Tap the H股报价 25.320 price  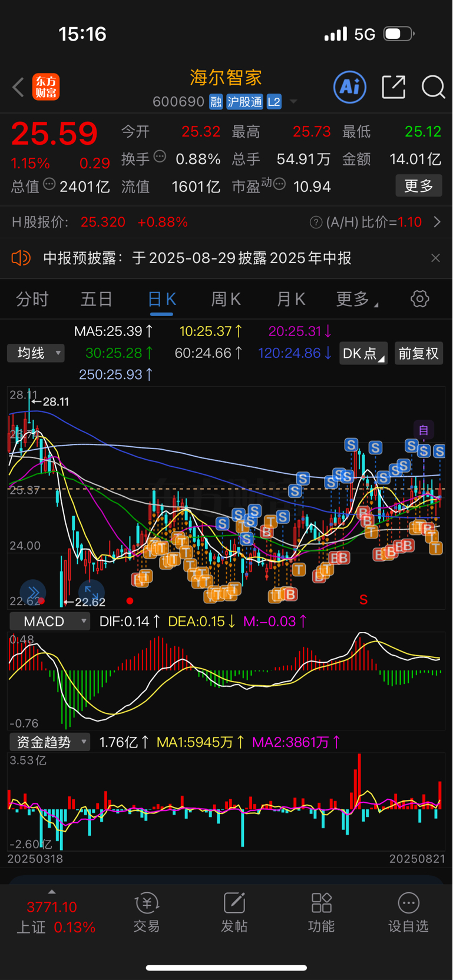click(x=103, y=222)
